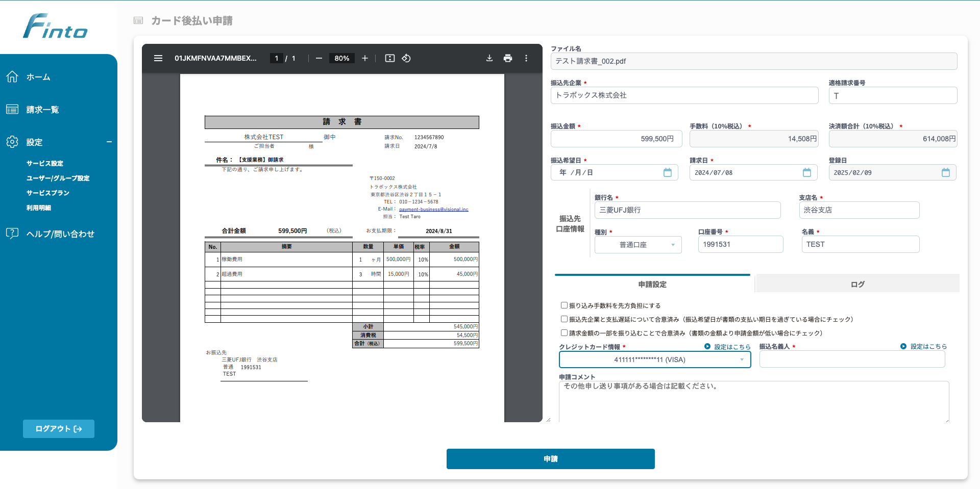
Task: Click the payment-business email link in the PDF
Action: [434, 209]
